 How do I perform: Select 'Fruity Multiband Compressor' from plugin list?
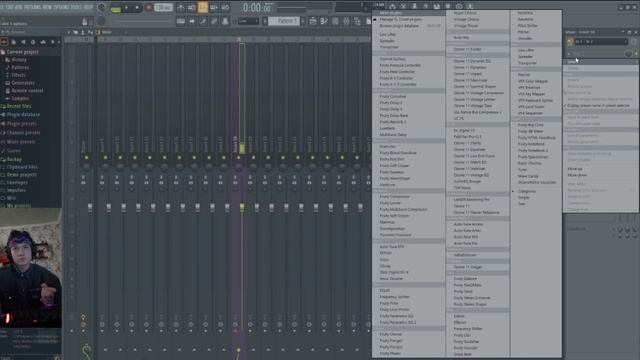pos(403,209)
